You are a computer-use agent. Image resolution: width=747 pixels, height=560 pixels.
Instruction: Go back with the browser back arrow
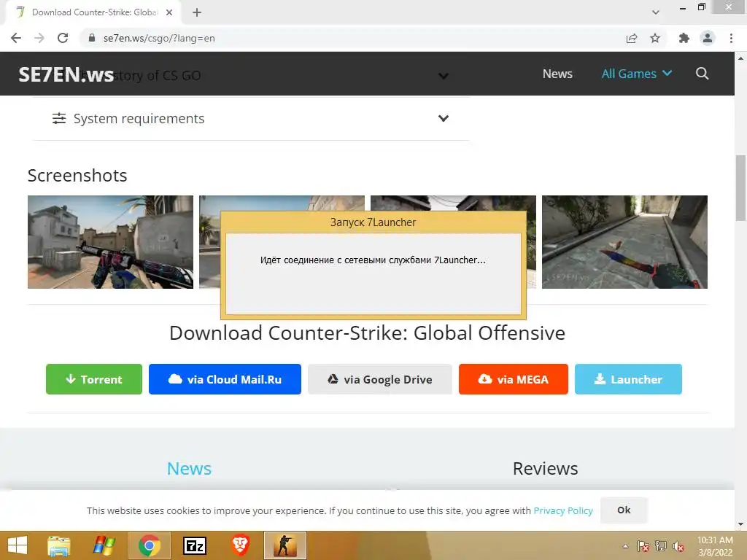16,38
